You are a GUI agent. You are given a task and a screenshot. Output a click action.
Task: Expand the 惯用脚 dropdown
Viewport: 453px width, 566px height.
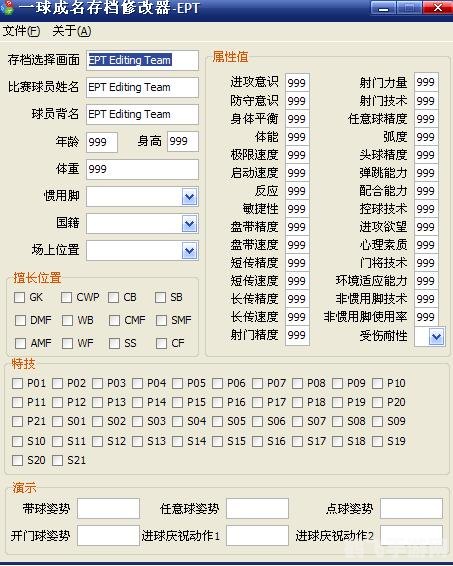[x=190, y=197]
